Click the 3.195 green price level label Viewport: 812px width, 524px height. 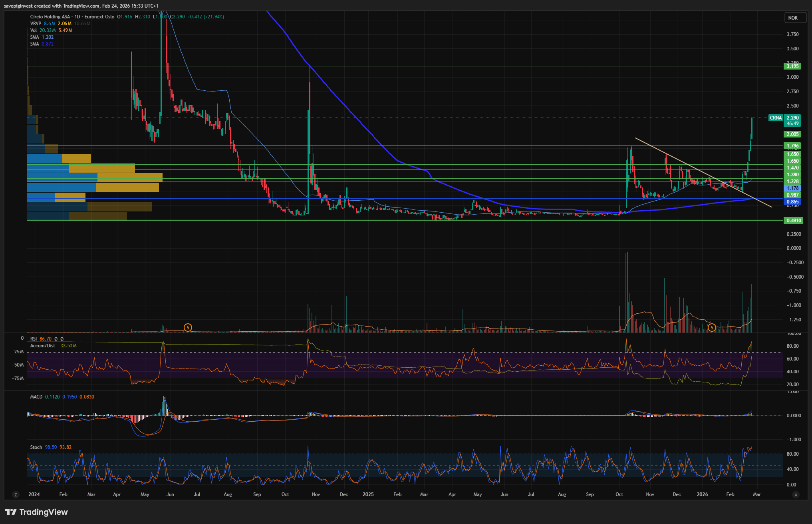click(792, 66)
